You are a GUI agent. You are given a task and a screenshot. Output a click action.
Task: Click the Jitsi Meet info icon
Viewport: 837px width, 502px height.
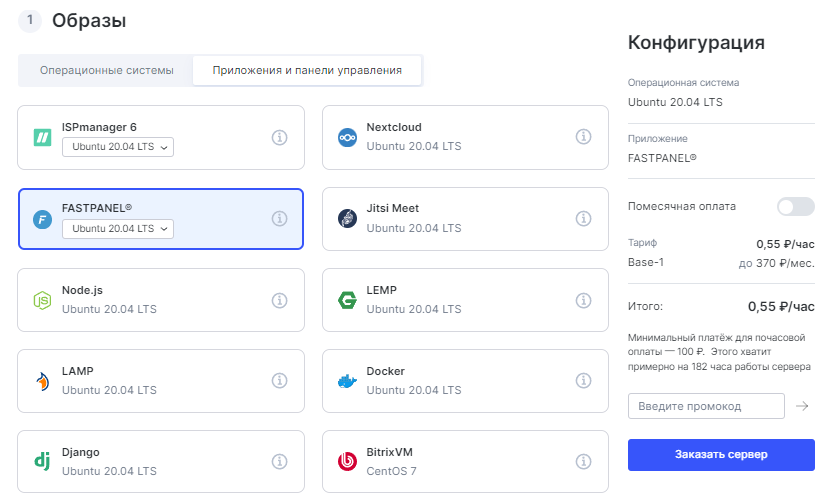(x=584, y=218)
